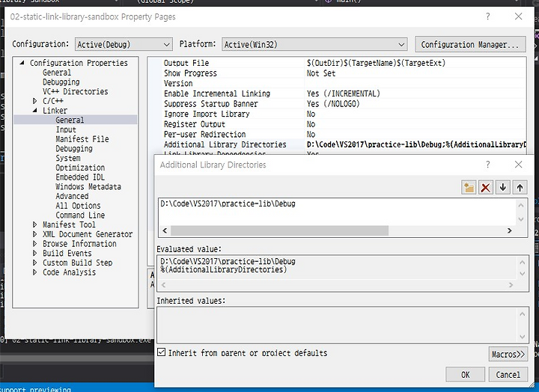Open help question mark in Property Pages title bar

pos(488,16)
